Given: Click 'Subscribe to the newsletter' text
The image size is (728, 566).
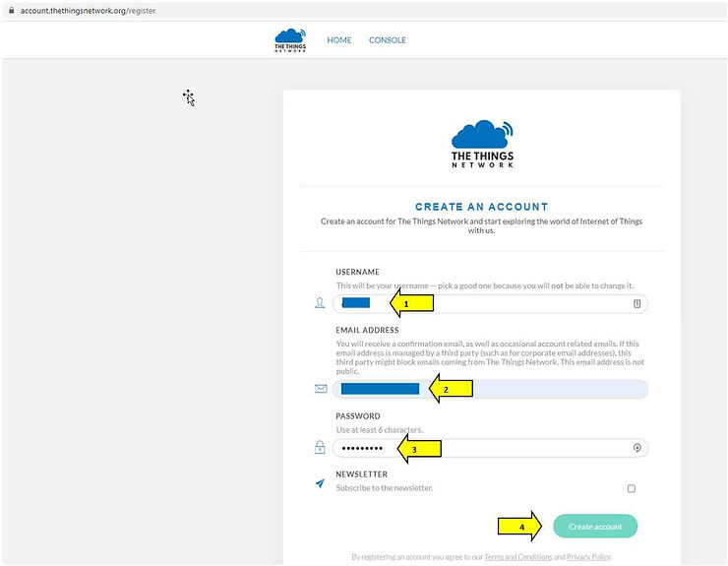Looking at the screenshot, I should (385, 488).
